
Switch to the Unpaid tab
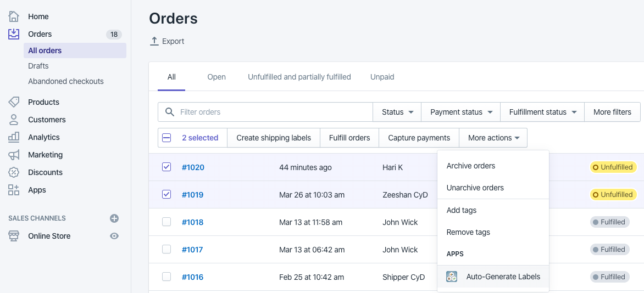point(382,77)
